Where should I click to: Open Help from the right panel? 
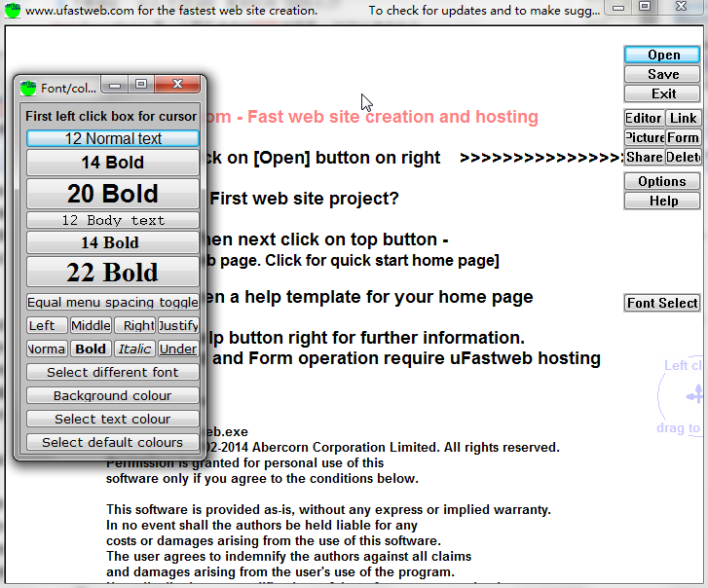coord(662,201)
